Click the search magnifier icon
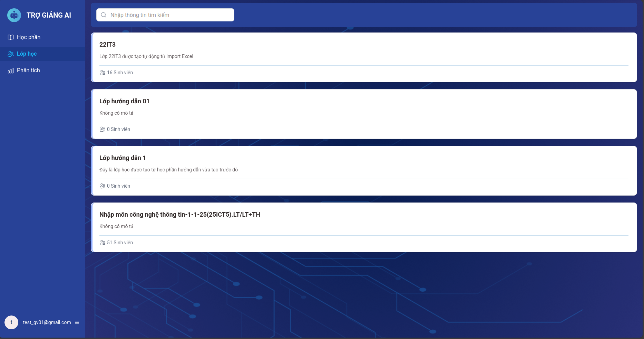644x339 pixels. 104,15
